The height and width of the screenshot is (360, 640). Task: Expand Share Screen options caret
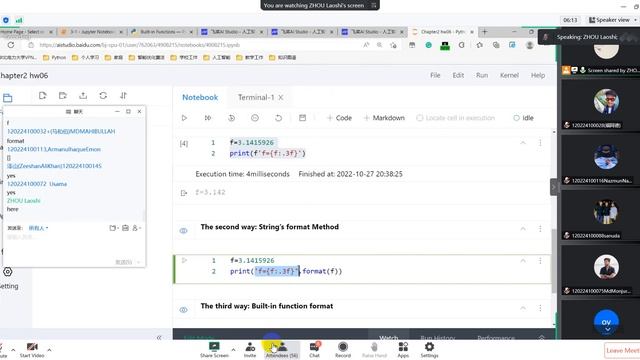pos(233,349)
